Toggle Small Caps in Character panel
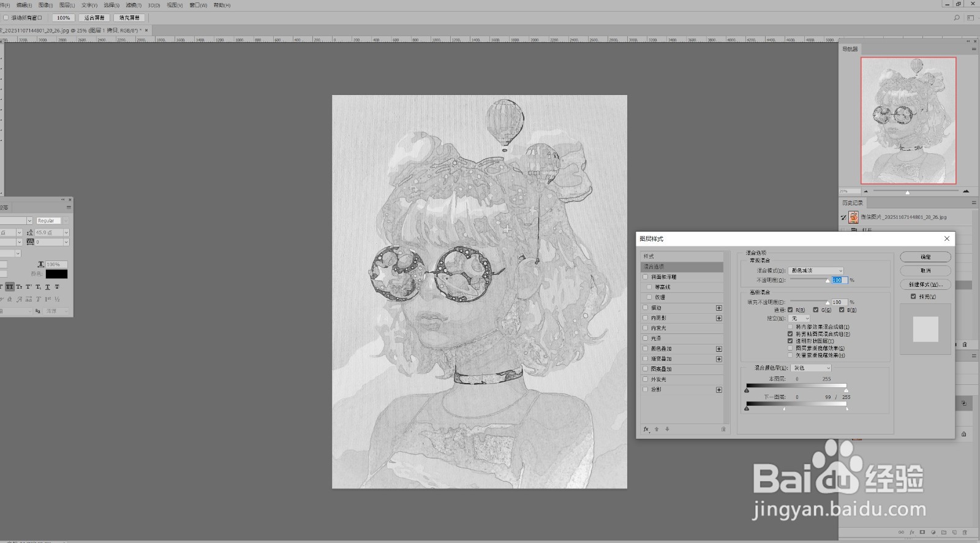 click(x=19, y=287)
